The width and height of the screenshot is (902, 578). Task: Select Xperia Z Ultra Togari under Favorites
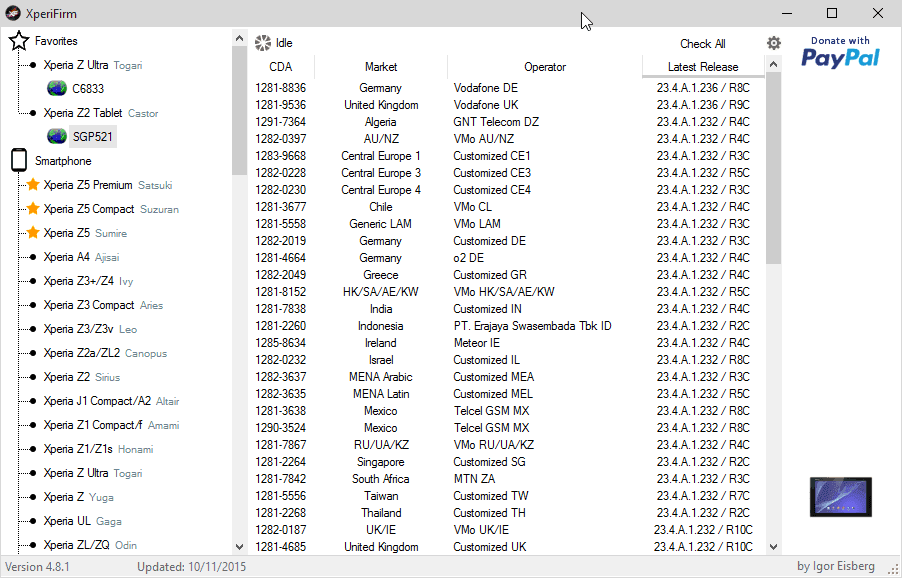pyautogui.click(x=93, y=65)
